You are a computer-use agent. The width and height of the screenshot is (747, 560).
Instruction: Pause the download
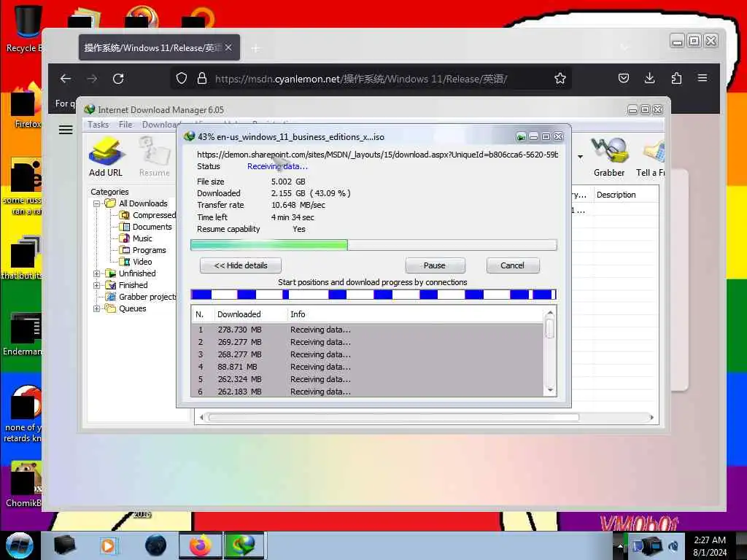tap(435, 265)
